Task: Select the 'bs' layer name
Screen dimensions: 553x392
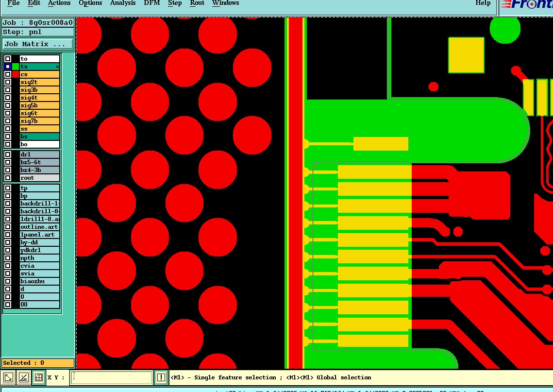Action: pos(39,136)
